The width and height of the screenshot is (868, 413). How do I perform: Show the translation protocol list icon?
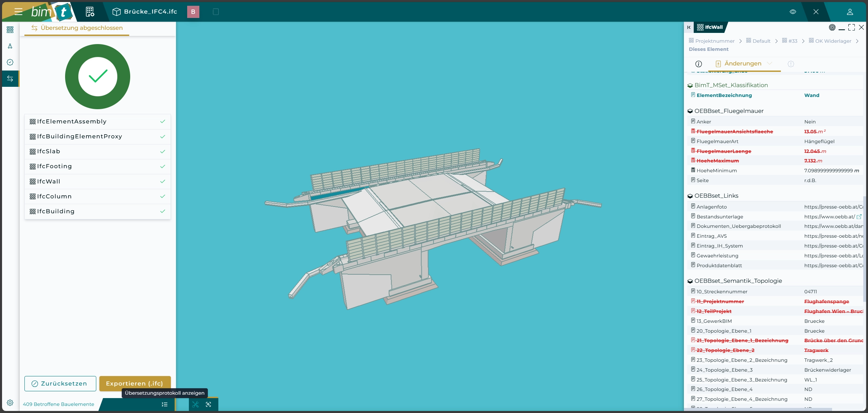coord(164,404)
